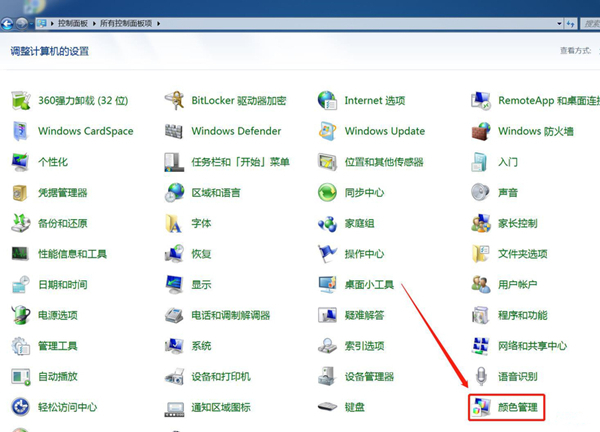Click the 通知区域图标 link
This screenshot has height=432, width=600.
221,407
